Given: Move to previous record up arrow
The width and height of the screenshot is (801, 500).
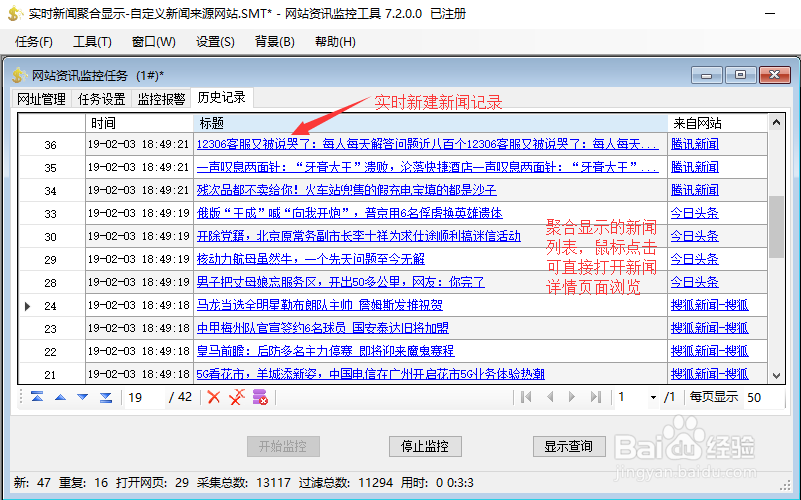Looking at the screenshot, I should 60,397.
